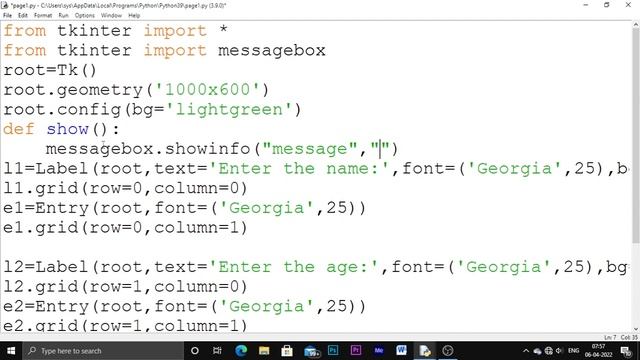Screen dimensions: 640x360
Task: Minimize the IDLE editor window
Action: 586,5
